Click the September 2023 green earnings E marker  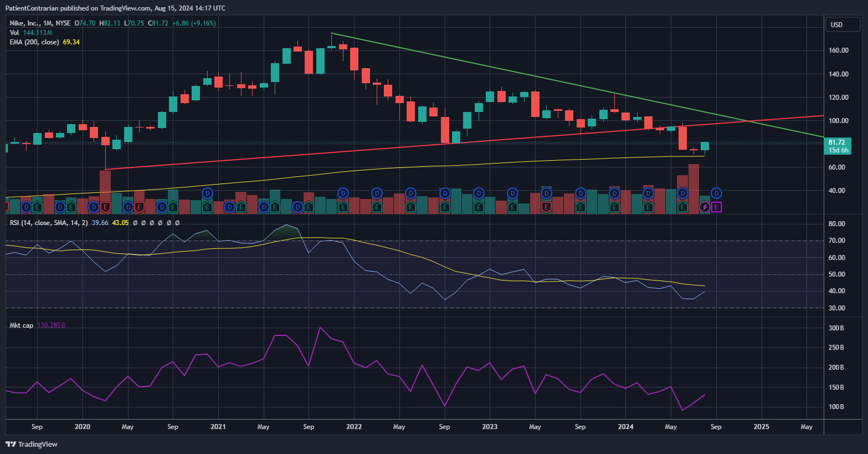pos(580,207)
